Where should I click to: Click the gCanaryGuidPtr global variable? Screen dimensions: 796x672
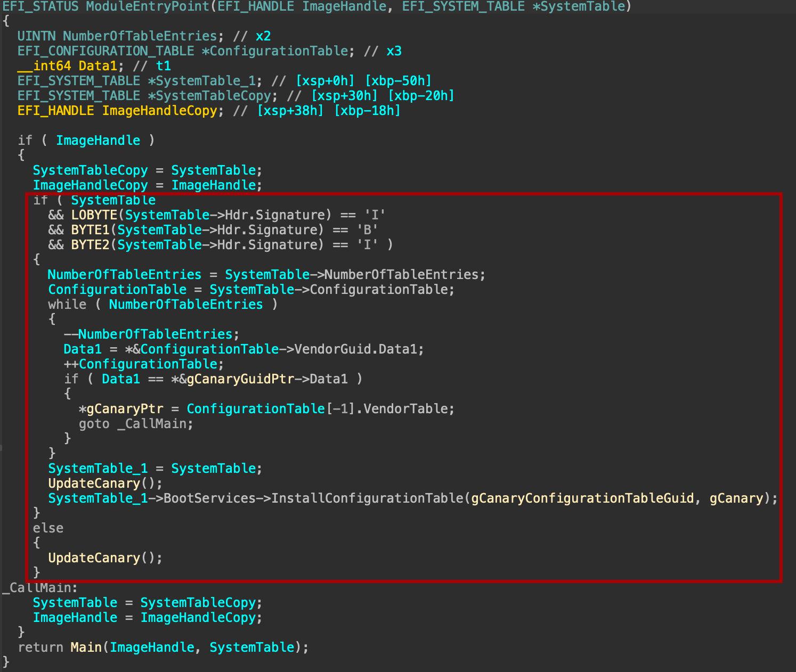pyautogui.click(x=240, y=379)
